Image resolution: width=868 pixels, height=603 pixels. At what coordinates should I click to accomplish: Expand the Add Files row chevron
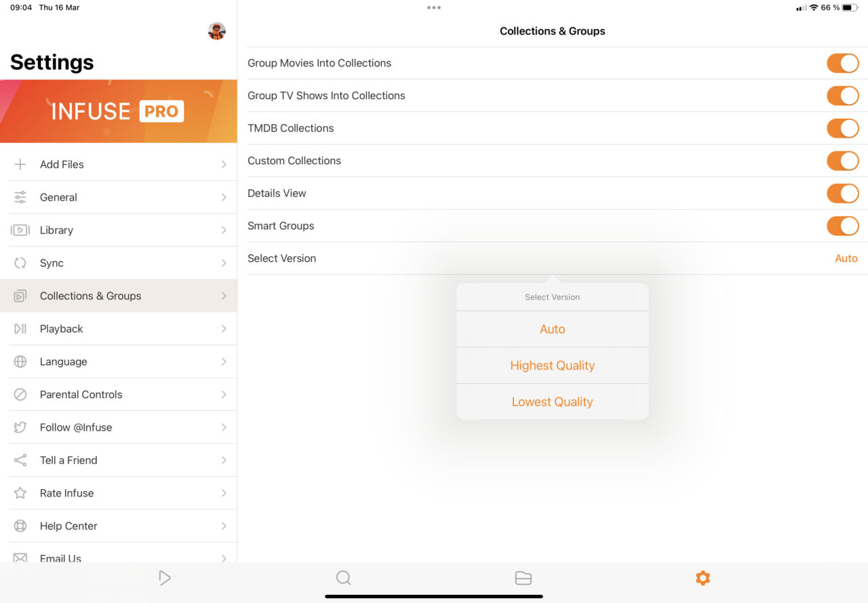pyautogui.click(x=224, y=164)
